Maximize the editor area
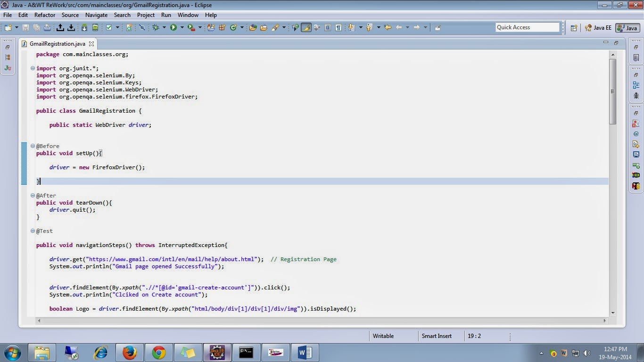644x362 pixels. [x=616, y=42]
